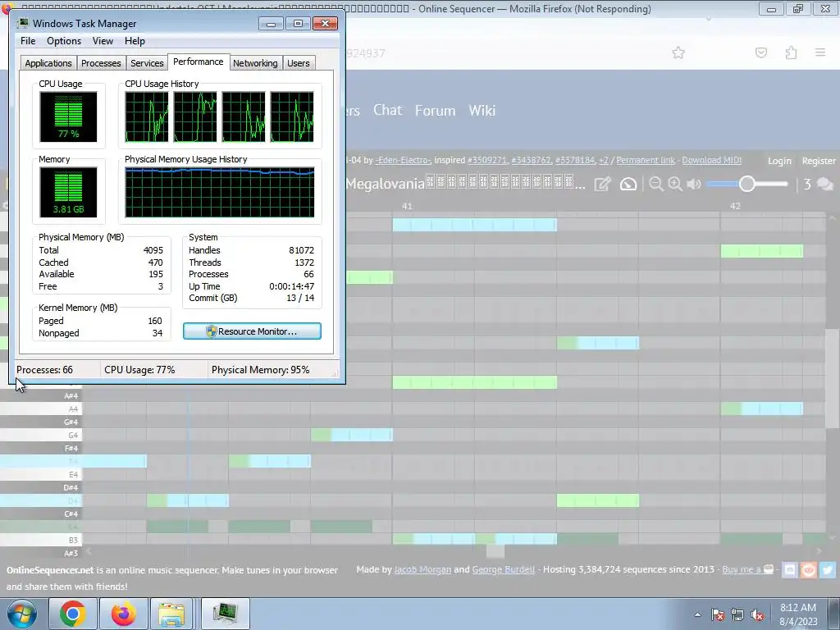Open the Permanent link

point(646,160)
